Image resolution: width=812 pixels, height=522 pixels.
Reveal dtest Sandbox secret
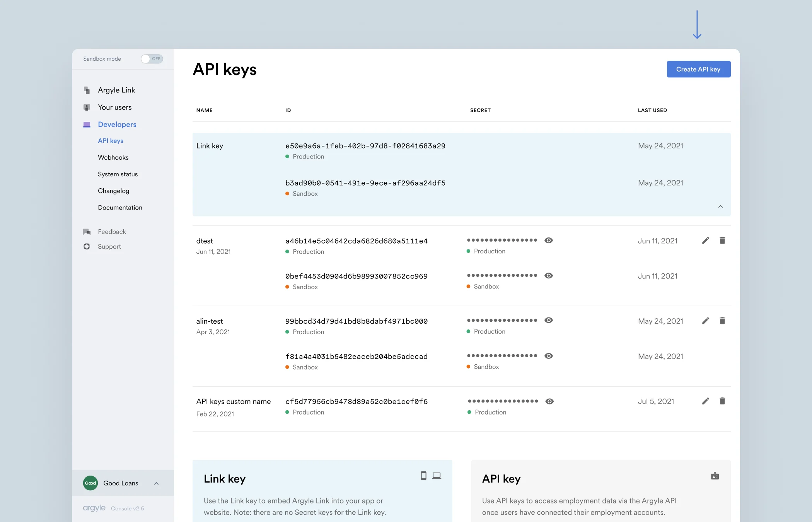[x=548, y=276]
